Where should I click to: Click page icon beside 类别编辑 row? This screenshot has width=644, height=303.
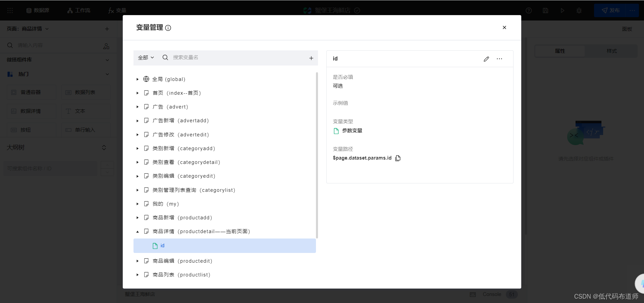point(146,176)
